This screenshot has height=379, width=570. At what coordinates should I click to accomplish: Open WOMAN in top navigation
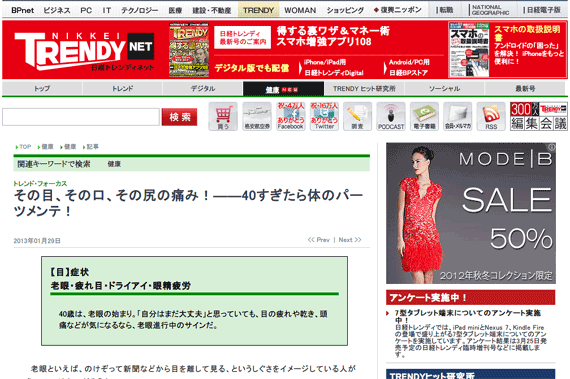(x=300, y=10)
